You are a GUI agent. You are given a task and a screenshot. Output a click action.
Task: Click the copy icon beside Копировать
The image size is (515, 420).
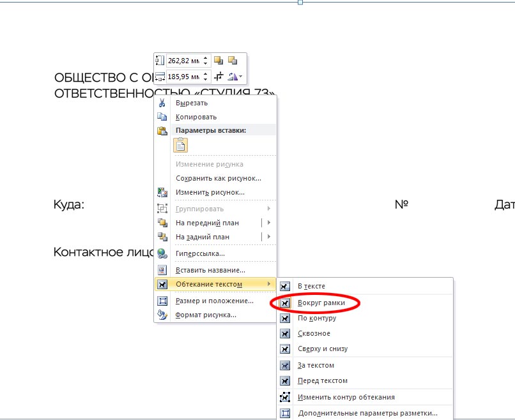point(162,116)
